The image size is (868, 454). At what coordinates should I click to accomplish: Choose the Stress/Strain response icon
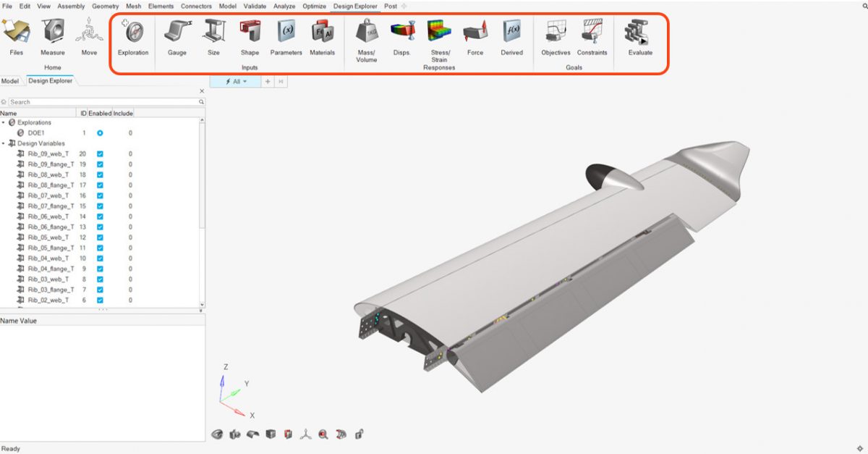point(439,33)
